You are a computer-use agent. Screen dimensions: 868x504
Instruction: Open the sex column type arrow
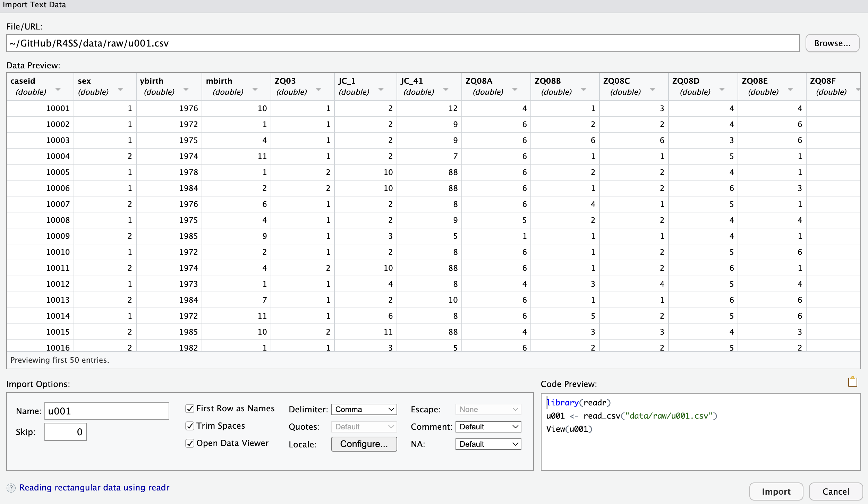coord(120,90)
